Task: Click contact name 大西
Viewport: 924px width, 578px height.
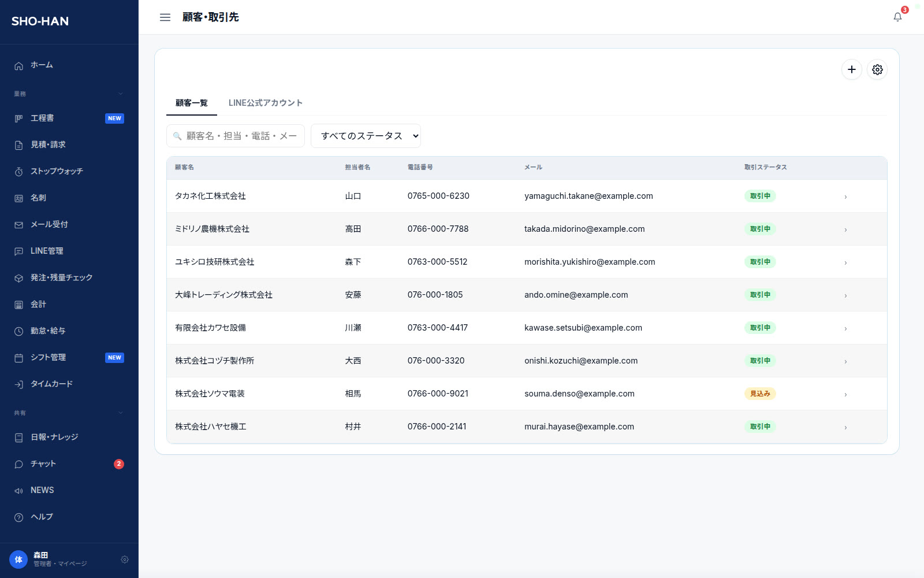Action: [x=353, y=361]
